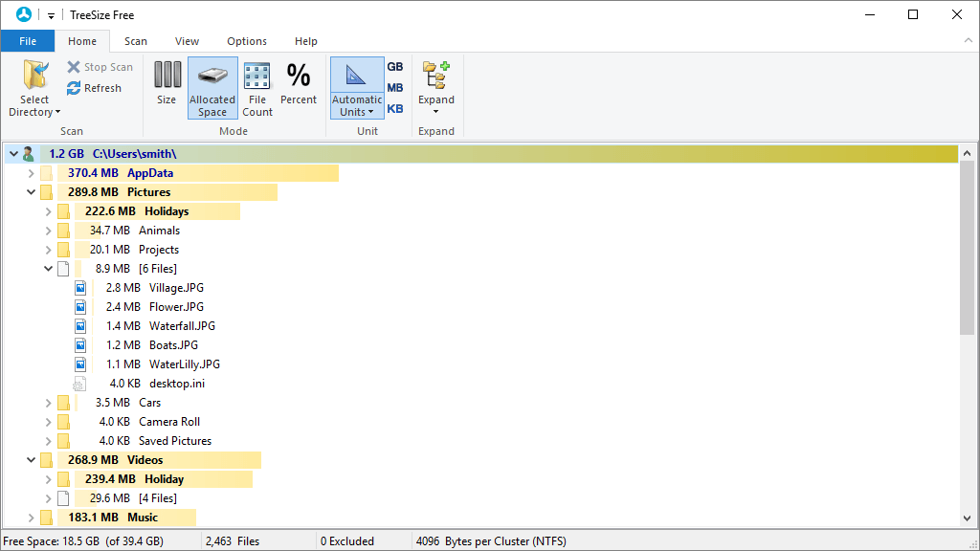Open the Options menu
Viewport: 980px width, 551px height.
click(x=246, y=41)
